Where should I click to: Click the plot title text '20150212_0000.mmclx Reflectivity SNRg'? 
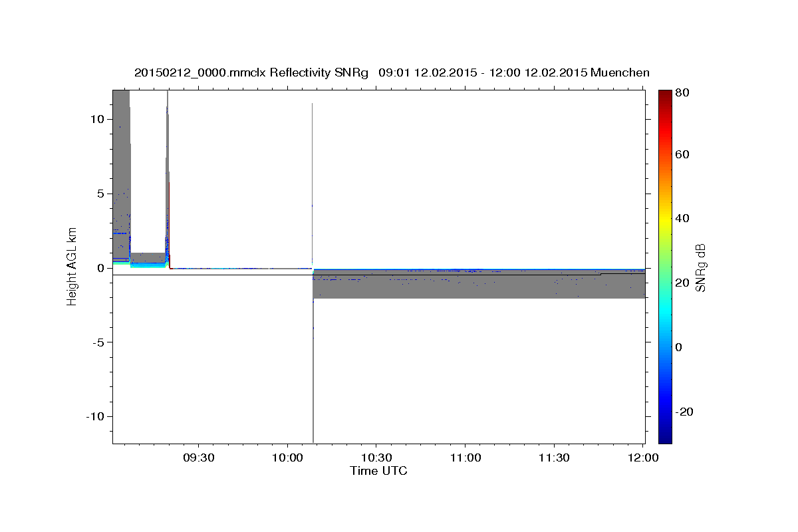(251, 72)
